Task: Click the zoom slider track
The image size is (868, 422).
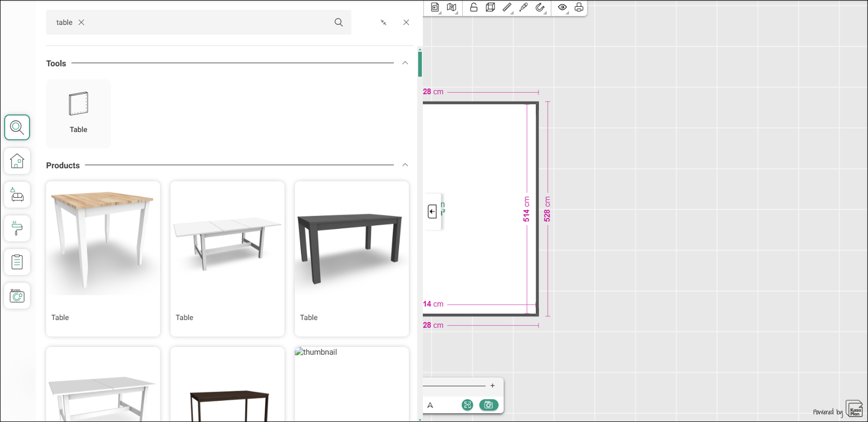Action: [454, 386]
